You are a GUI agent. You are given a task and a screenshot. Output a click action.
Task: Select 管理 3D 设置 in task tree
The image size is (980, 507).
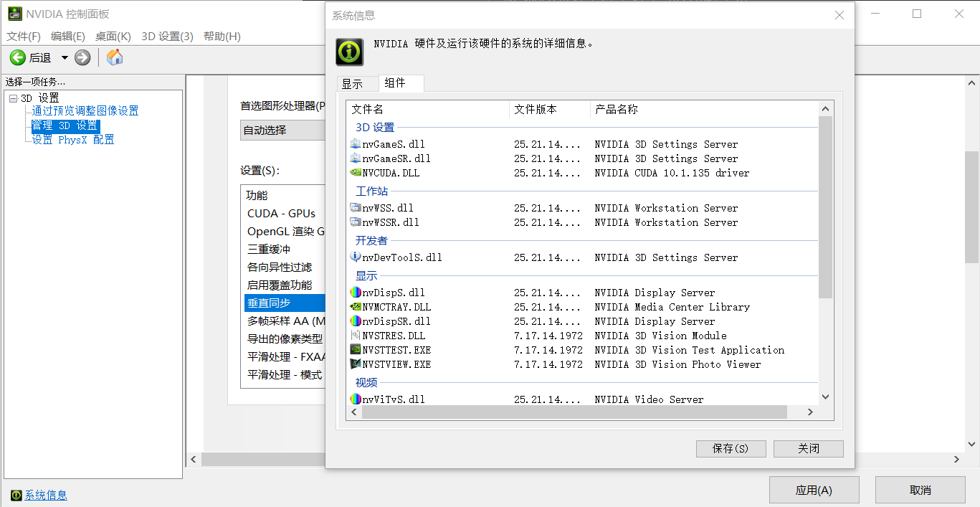click(x=65, y=125)
